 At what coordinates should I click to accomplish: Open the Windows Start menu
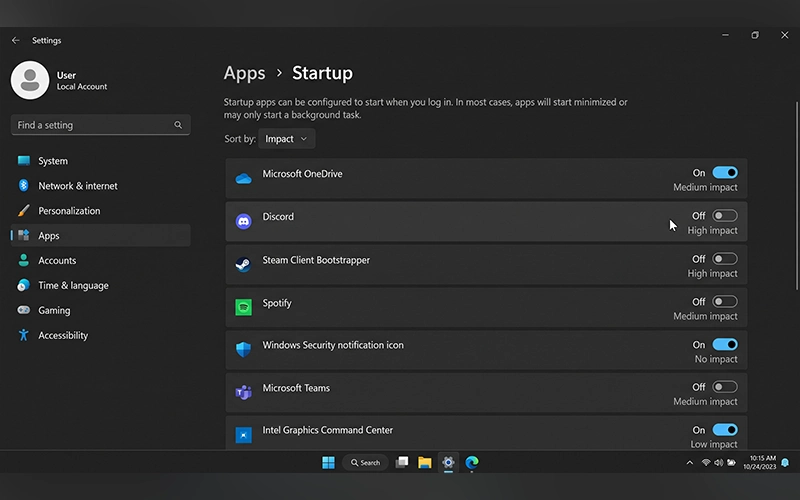329,462
